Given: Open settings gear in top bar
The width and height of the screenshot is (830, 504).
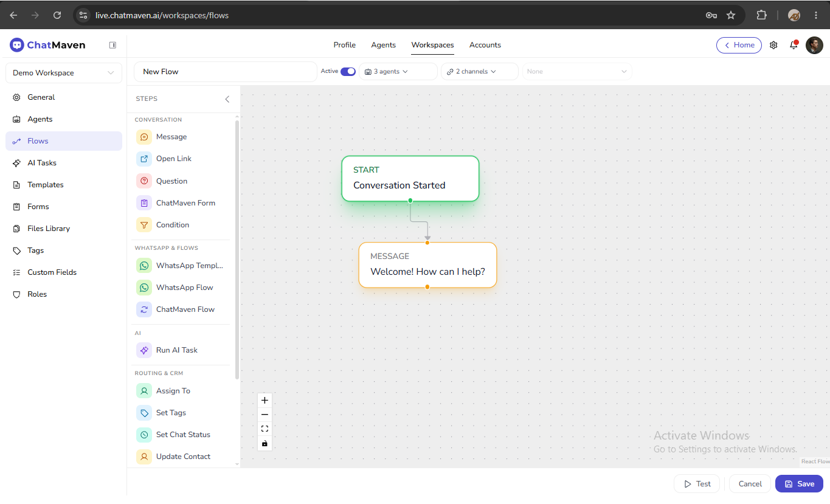Looking at the screenshot, I should [x=773, y=45].
